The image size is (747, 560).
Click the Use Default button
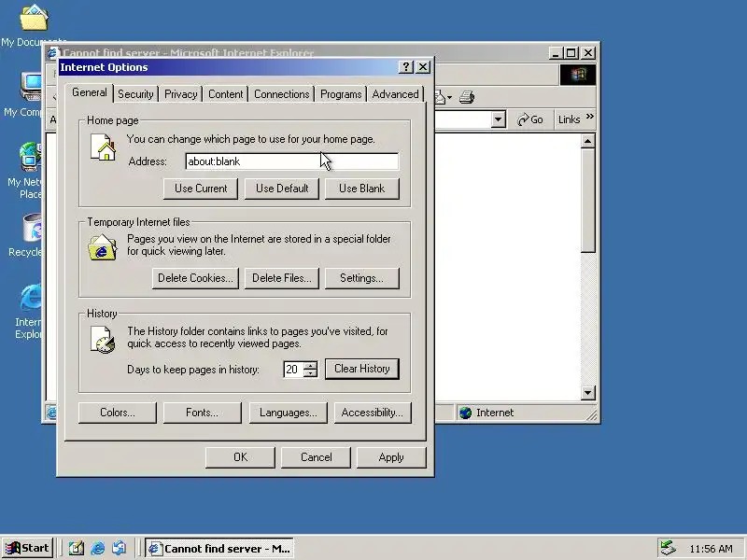282,189
